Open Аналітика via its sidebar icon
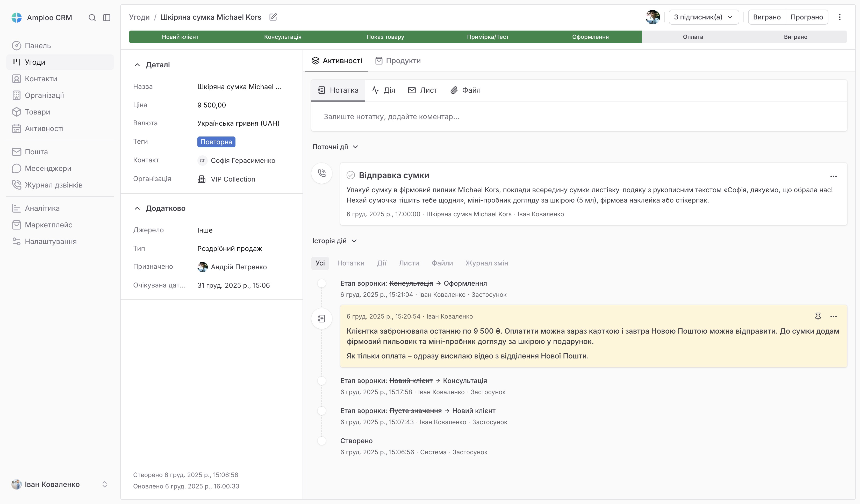The height and width of the screenshot is (504, 860). (x=16, y=208)
